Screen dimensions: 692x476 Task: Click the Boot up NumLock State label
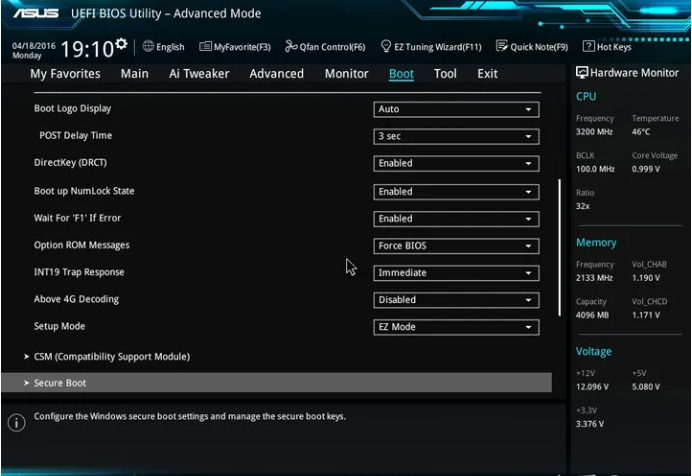click(84, 191)
